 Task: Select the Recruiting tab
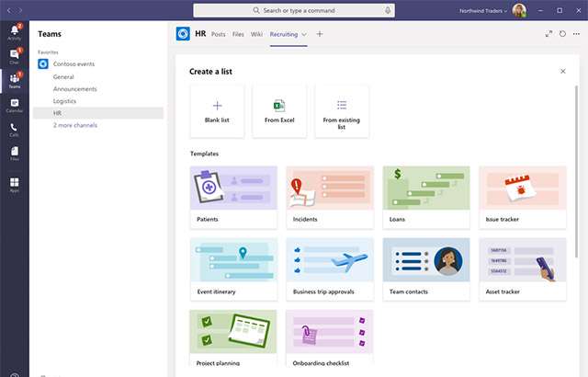[284, 34]
